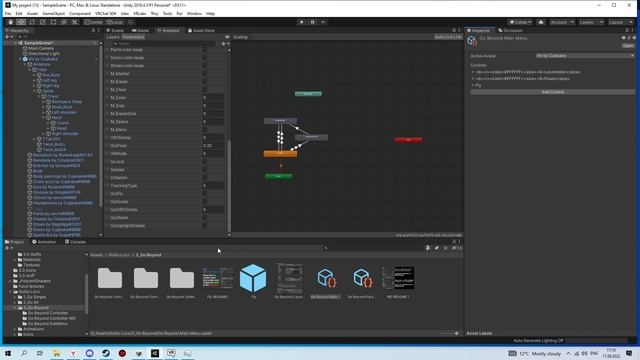640x360 pixels.
Task: Toggle the Shoes color swap checkbox
Action: [x=204, y=66]
